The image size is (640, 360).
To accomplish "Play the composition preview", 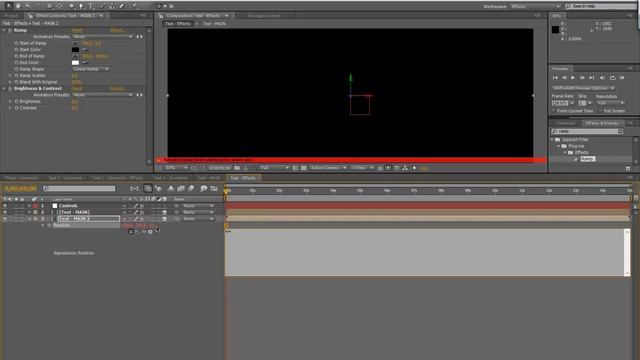I will point(573,78).
